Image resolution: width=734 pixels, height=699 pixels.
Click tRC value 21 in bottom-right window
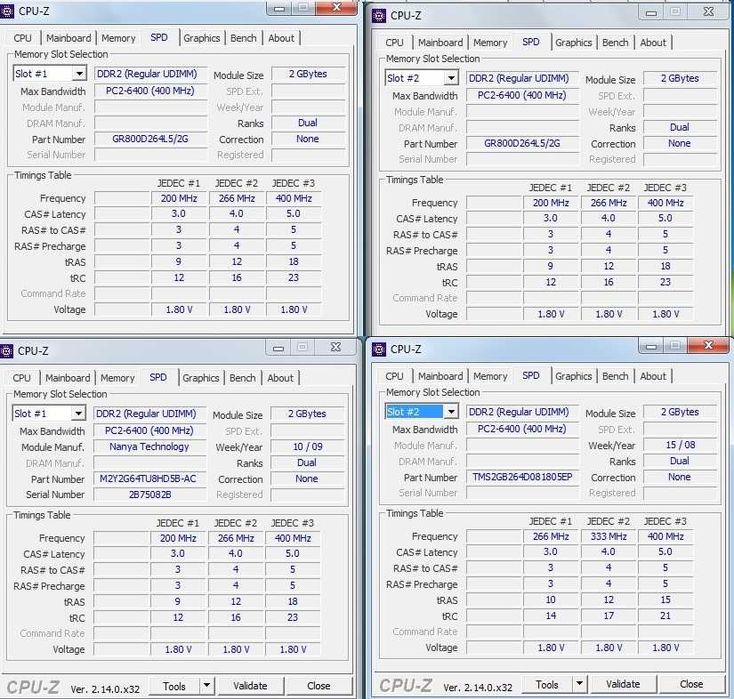click(665, 616)
